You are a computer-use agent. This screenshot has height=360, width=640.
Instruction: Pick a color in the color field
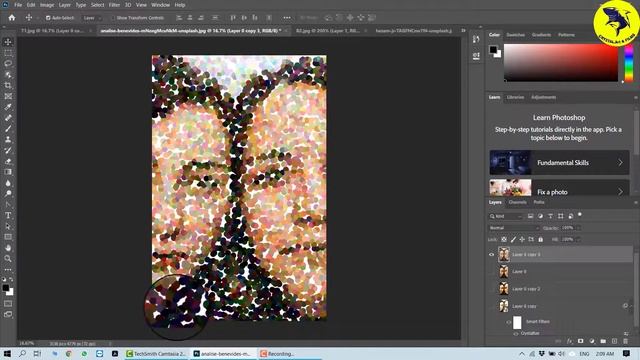point(561,63)
